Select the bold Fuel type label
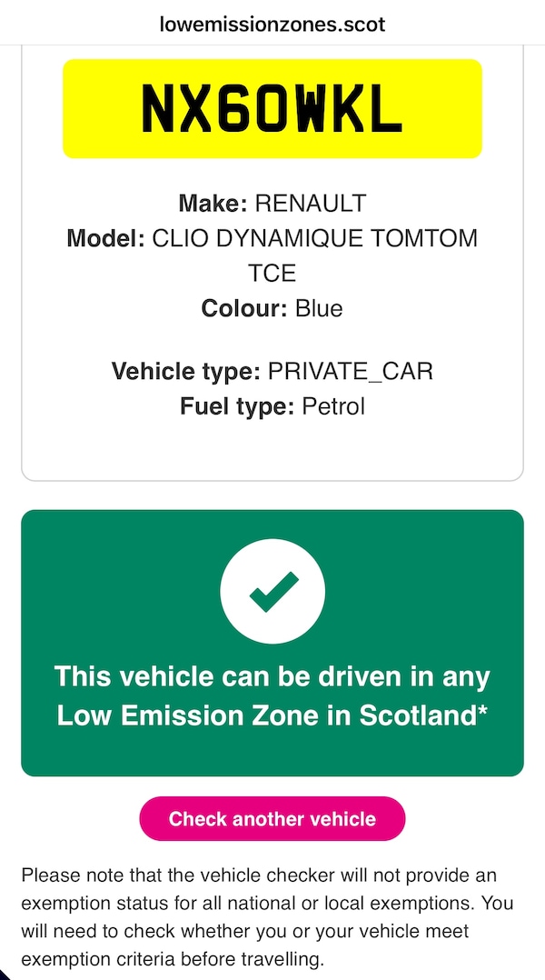 tap(237, 405)
